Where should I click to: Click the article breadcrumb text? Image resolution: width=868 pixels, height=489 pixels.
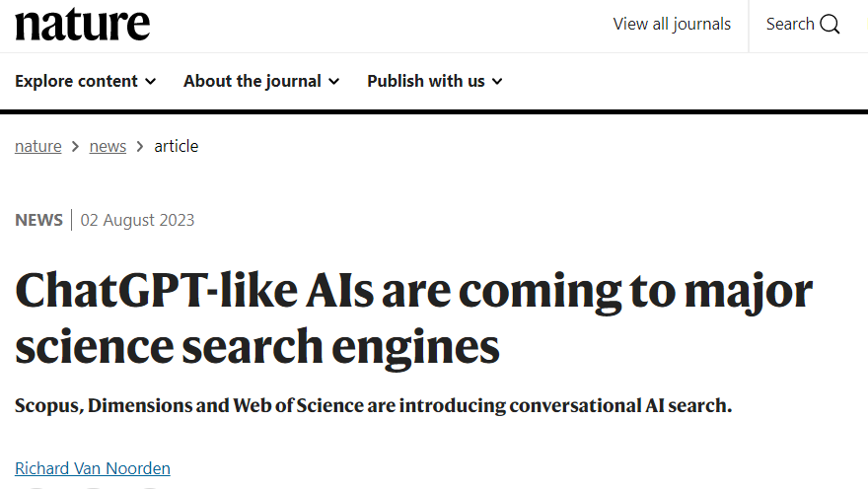tap(176, 146)
